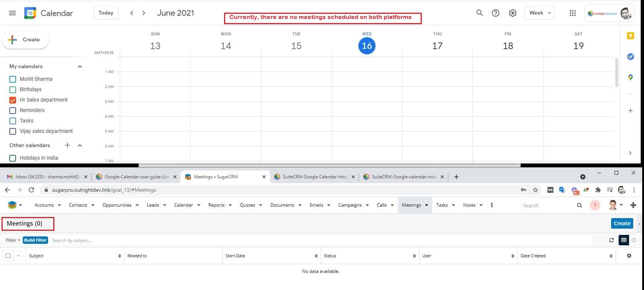This screenshot has height=290, width=644.
Task: Open SugarCRM quick create plus
Action: click(x=633, y=205)
